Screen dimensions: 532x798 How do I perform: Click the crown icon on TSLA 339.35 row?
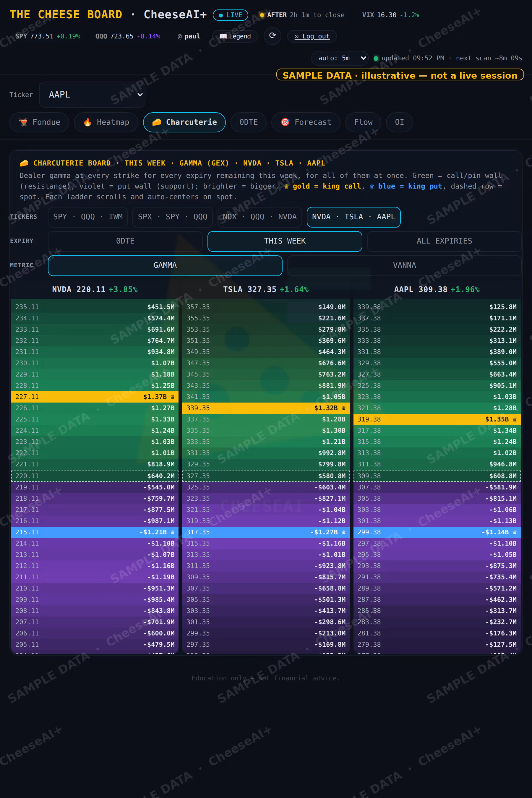[343, 408]
